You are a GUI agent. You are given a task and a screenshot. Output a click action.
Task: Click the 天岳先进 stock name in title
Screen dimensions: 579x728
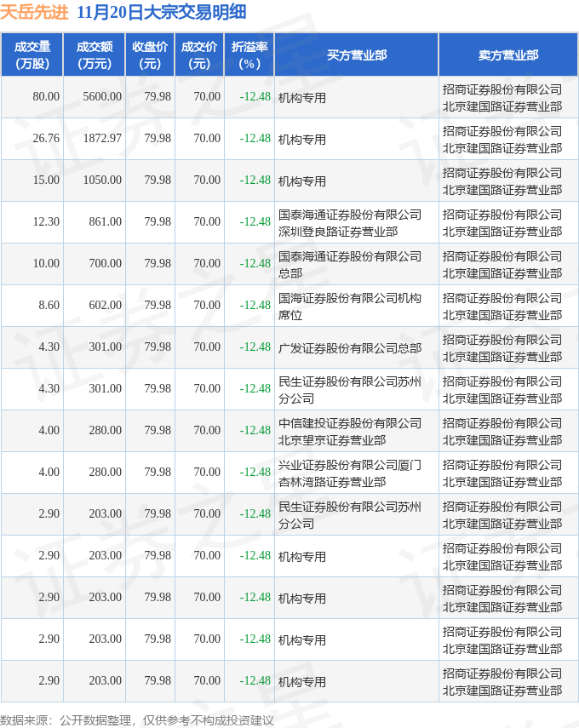click(x=34, y=13)
